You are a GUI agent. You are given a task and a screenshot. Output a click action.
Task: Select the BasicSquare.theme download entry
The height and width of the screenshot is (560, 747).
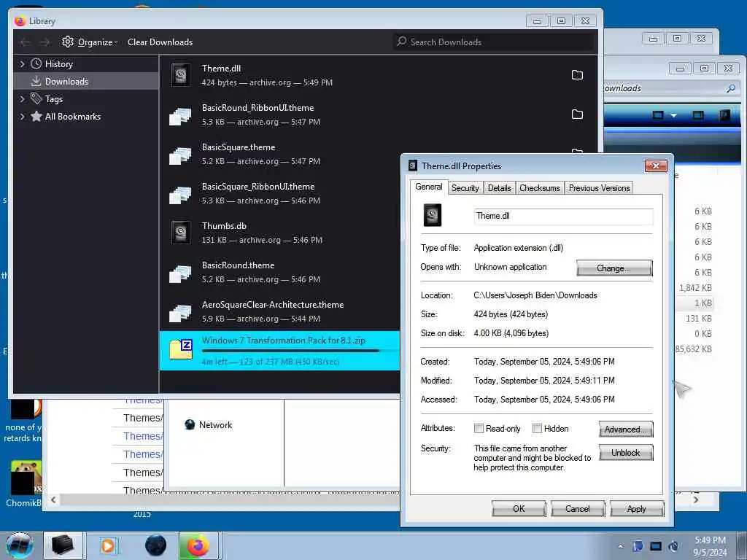click(279, 155)
